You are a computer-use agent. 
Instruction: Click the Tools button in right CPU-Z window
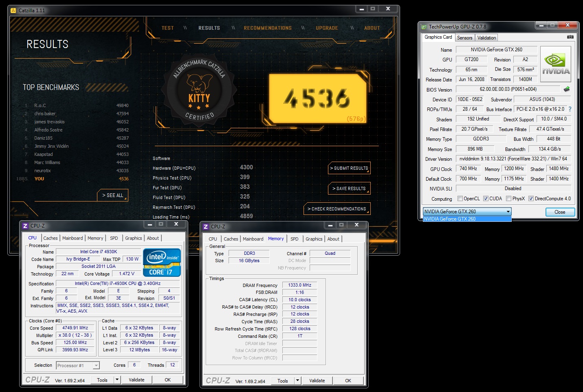coord(283,381)
